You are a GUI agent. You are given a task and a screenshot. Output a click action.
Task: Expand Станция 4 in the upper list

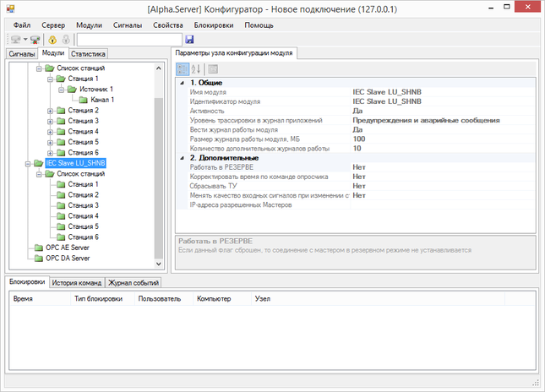point(51,132)
